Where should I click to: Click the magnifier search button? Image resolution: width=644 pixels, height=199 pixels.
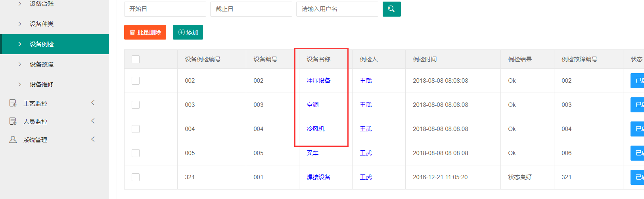391,9
